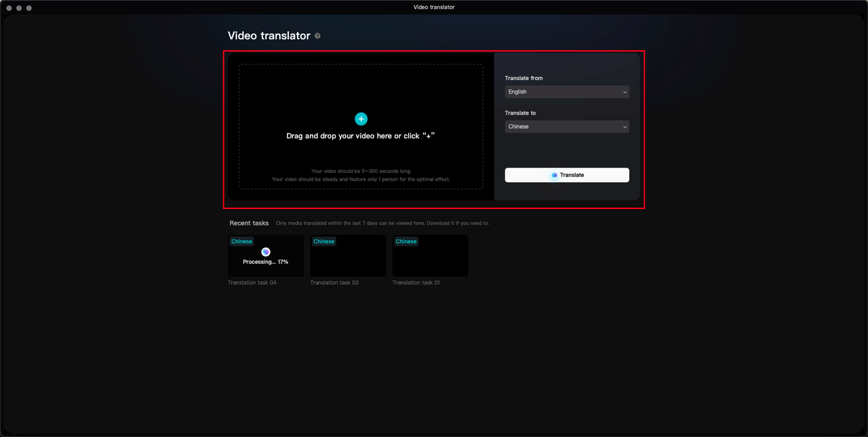Click the Translation task 01 label

pyautogui.click(x=416, y=282)
